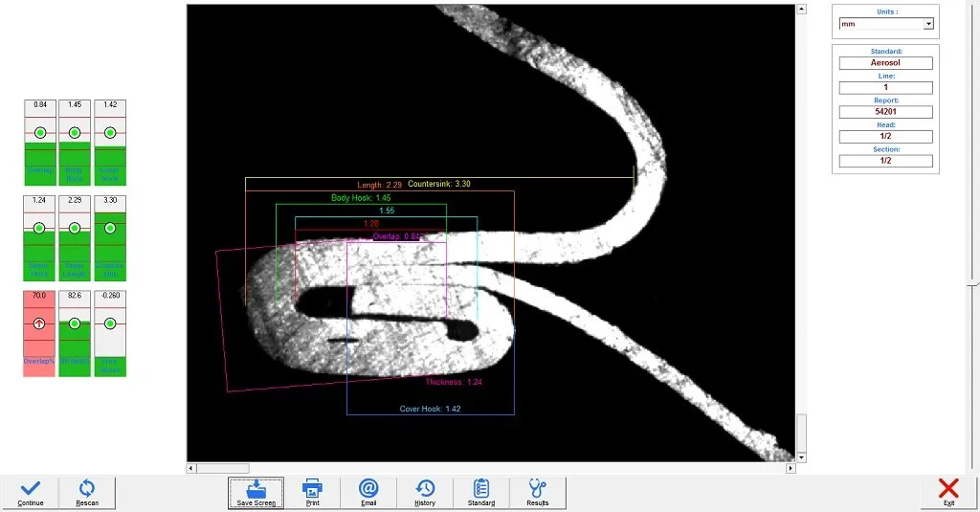Click the vertical scrollbar up arrow
980x512 pixels.
point(801,10)
